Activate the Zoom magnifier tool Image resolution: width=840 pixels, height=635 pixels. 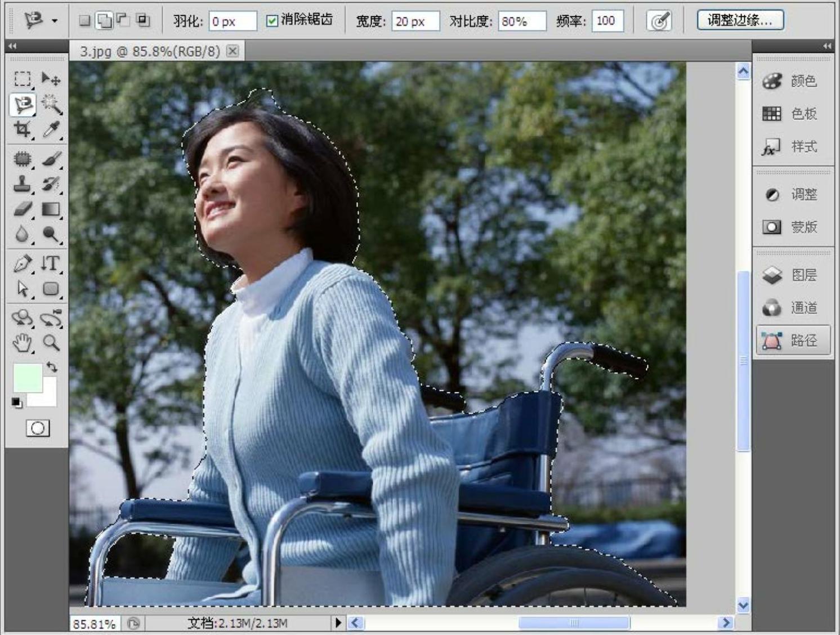coord(51,342)
